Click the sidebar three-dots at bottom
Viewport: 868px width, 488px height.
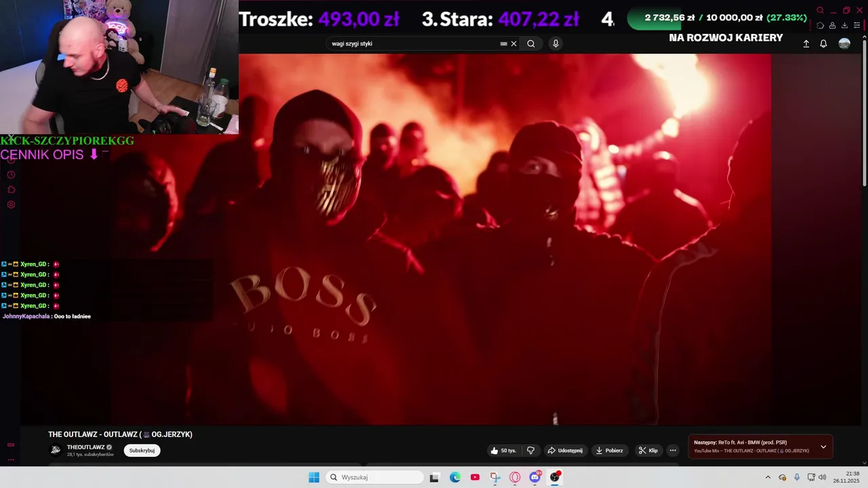point(11,460)
